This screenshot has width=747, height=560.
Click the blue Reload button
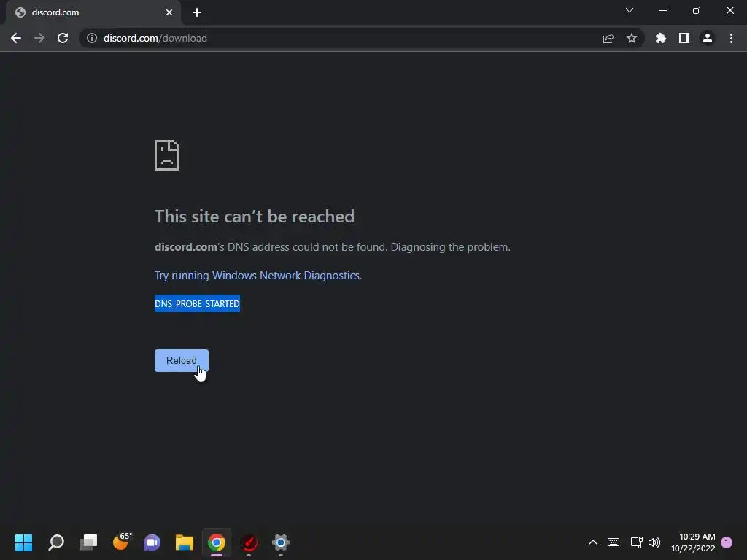(x=182, y=360)
